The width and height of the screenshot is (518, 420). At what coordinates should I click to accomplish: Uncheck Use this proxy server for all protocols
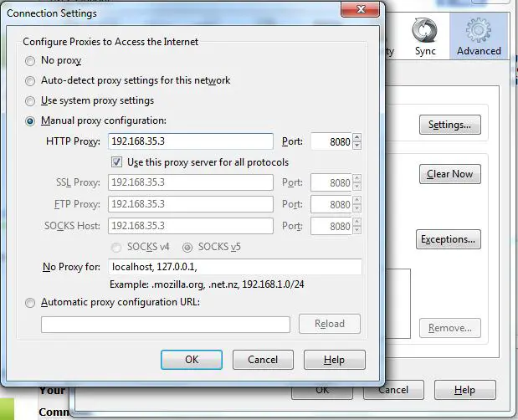116,162
